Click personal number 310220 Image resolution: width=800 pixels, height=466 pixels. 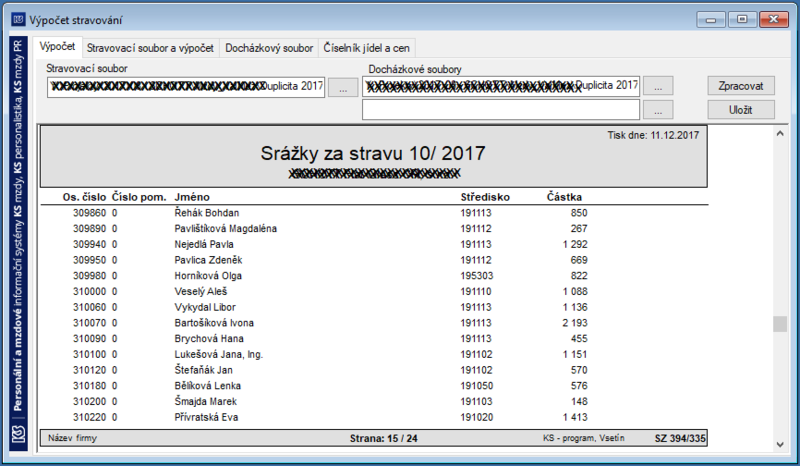(x=89, y=418)
